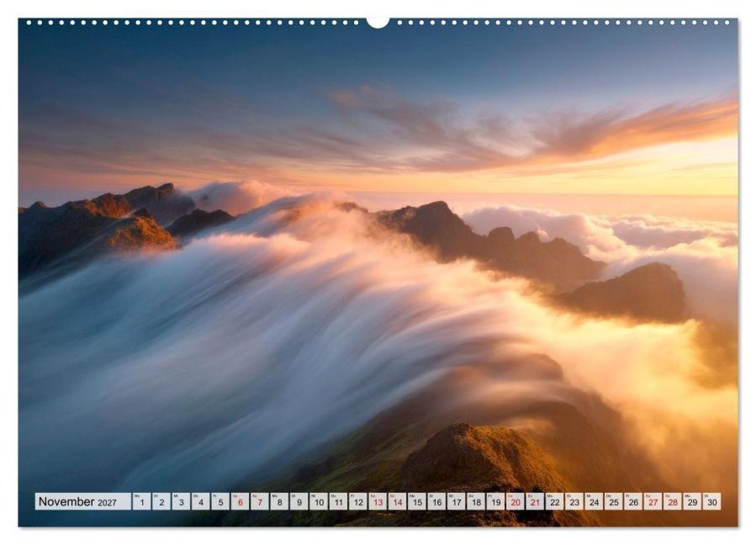Screen dimensions: 756x545
Task: Select the red date 14
Action: point(397,501)
